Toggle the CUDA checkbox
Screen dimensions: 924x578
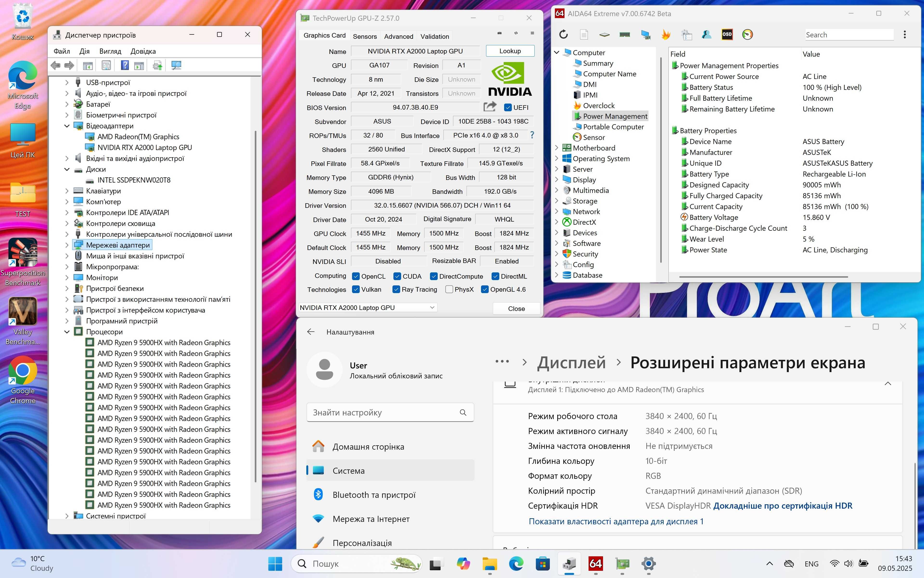tap(397, 276)
